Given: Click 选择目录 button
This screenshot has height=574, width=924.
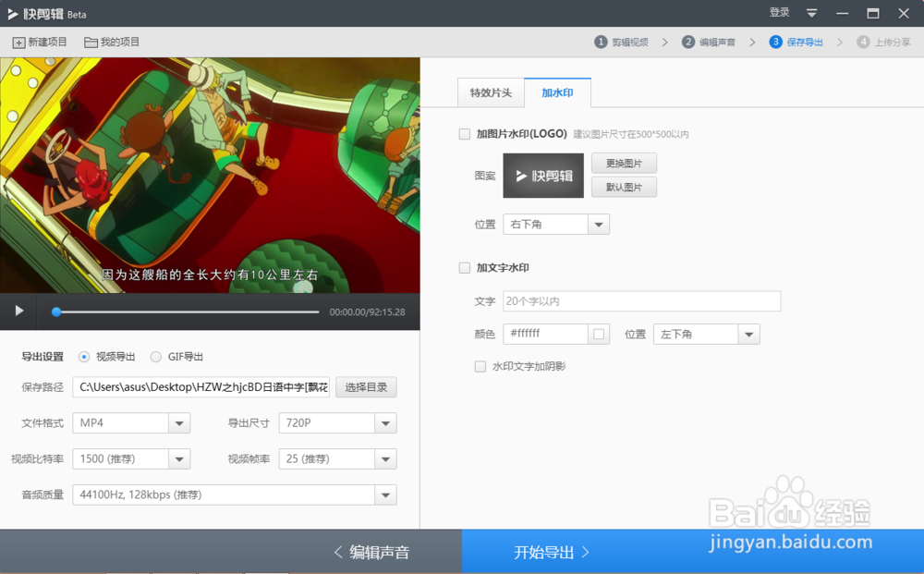Looking at the screenshot, I should click(x=366, y=387).
